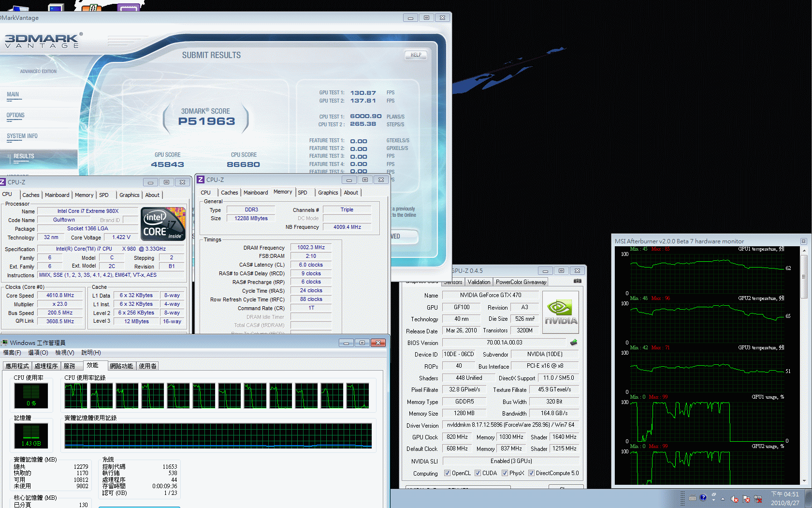Switch to the Validation tab in GPU-Z
812x508 pixels.
[479, 282]
